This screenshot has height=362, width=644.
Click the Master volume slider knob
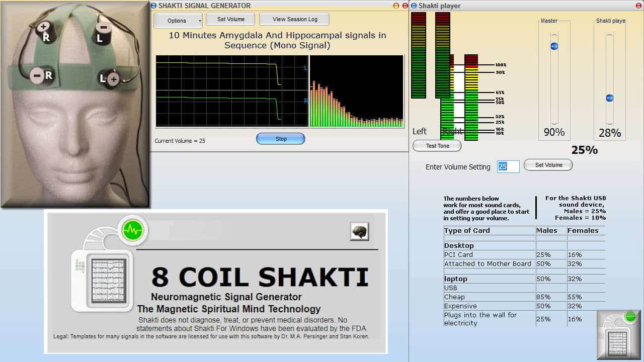[x=554, y=46]
